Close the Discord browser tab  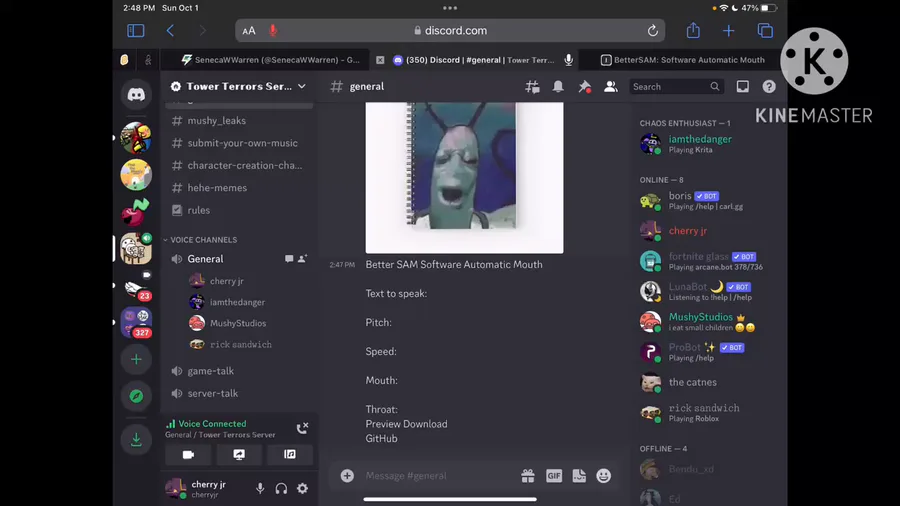(x=380, y=60)
